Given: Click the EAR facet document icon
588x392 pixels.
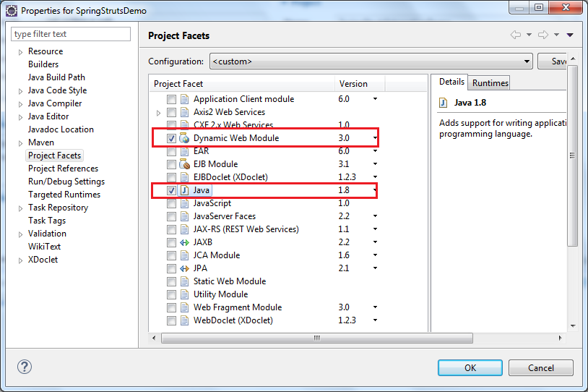Looking at the screenshot, I should point(184,151).
